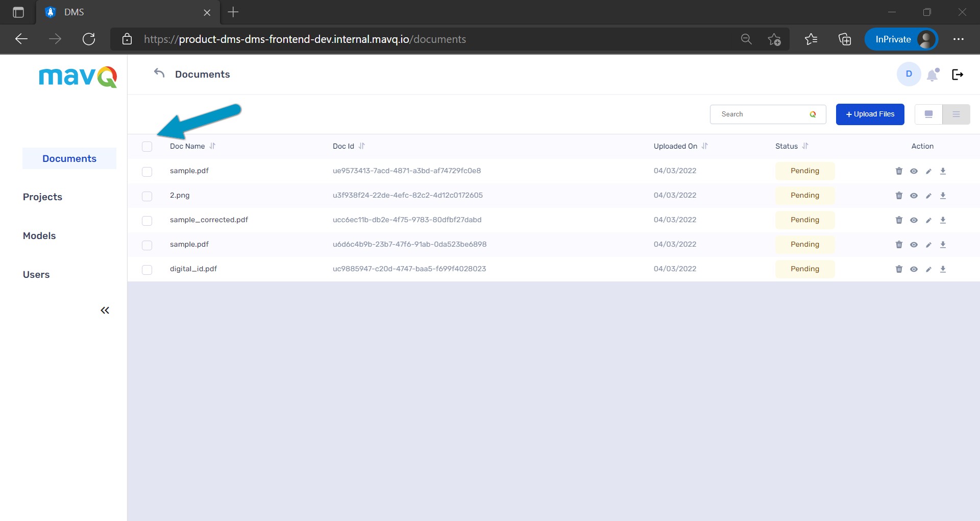Select all documents with header checkbox

click(x=147, y=147)
